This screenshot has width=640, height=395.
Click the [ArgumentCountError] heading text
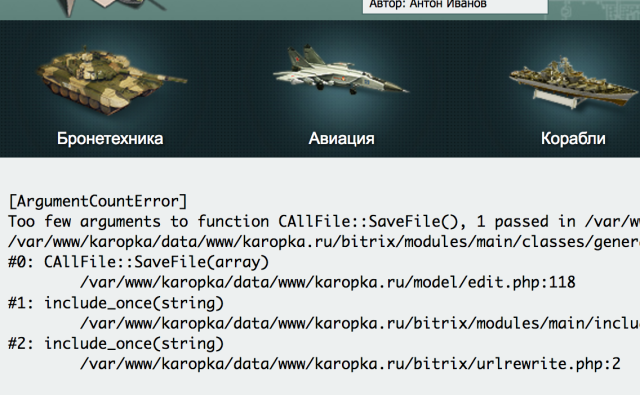click(x=98, y=201)
